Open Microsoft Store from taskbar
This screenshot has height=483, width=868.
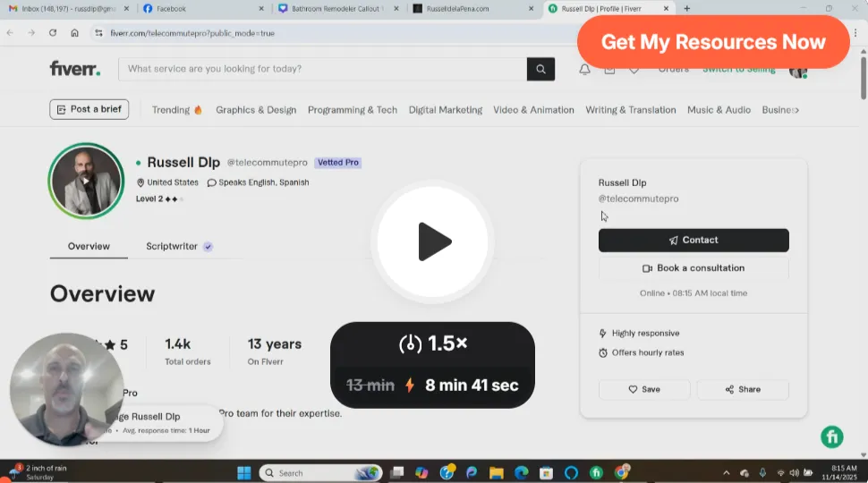click(x=547, y=473)
